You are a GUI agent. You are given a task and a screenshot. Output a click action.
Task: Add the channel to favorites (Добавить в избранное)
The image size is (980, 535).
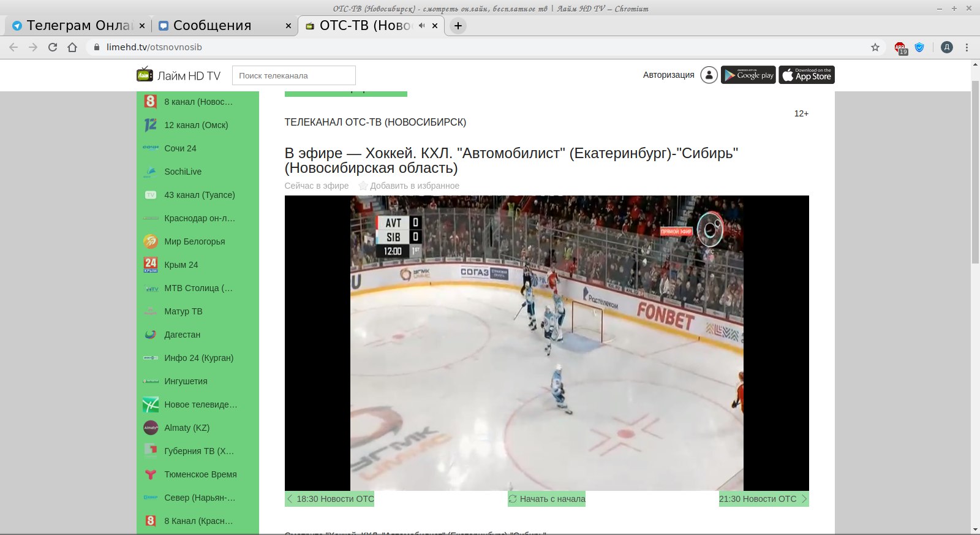pos(409,186)
